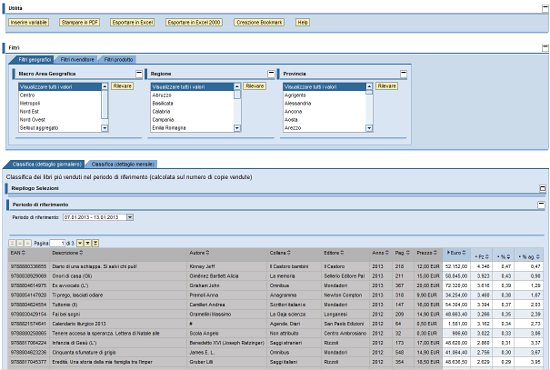Collapse the Macro Area Geografica box
This screenshot has height=370, width=550.
tap(139, 74)
